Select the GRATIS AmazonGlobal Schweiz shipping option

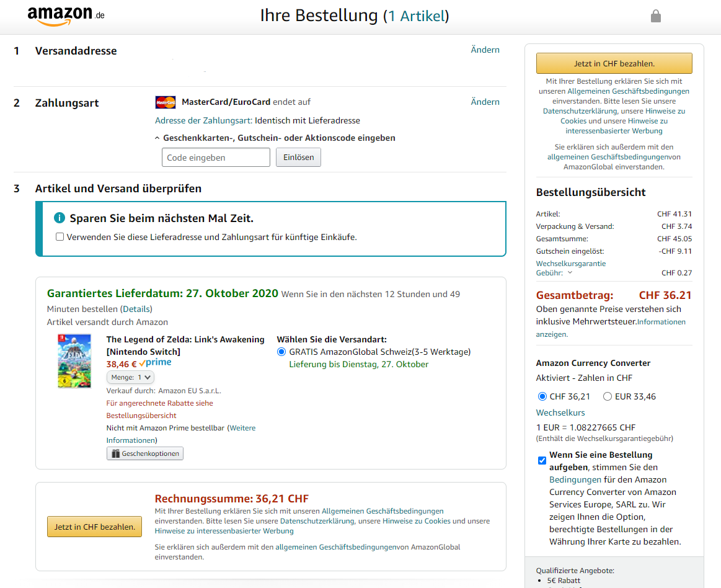tap(282, 352)
